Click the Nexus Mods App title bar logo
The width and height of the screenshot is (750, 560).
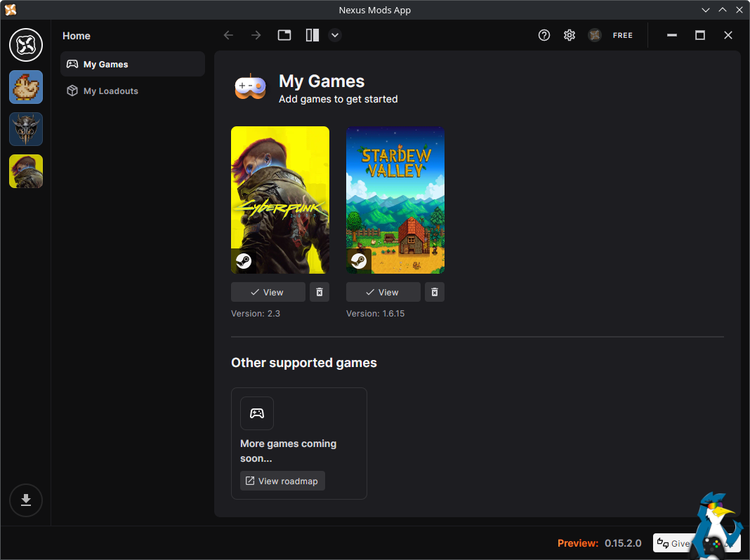[x=11, y=10]
